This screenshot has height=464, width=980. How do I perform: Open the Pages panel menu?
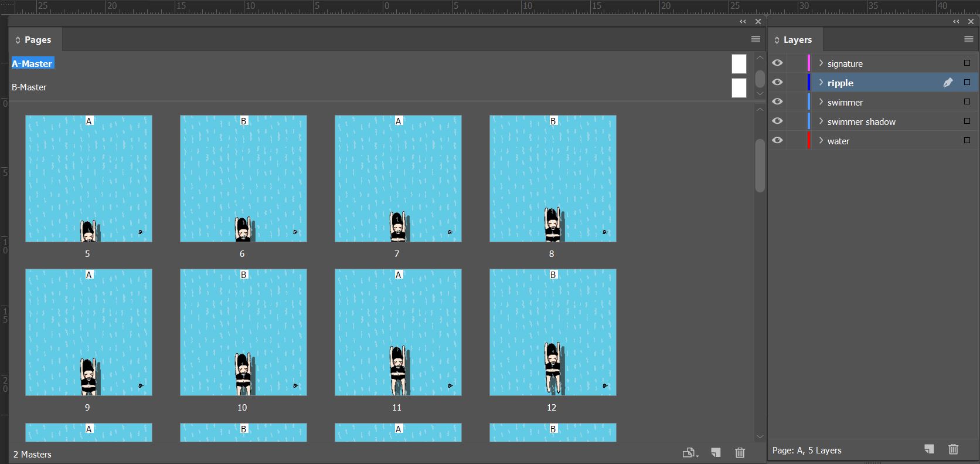coord(756,39)
